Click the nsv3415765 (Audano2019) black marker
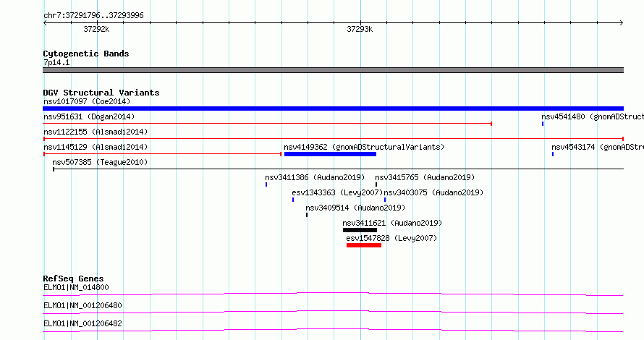Screen dimensions: 644x340 click(376, 184)
